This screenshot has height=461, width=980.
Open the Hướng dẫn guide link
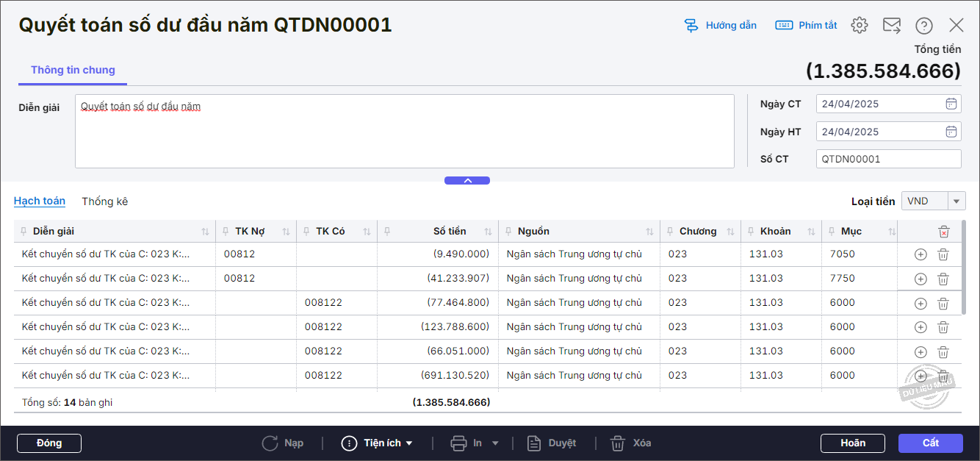(720, 26)
